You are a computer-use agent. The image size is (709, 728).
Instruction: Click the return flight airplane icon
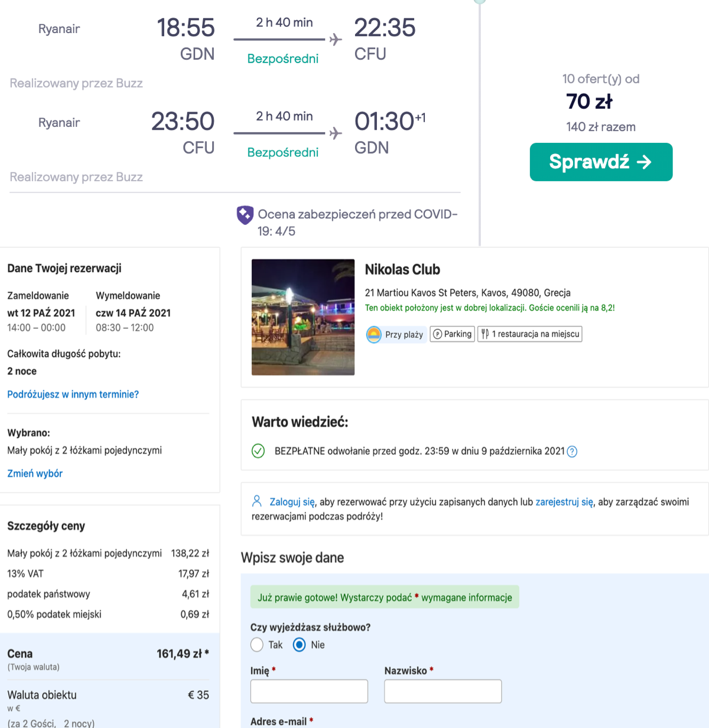[336, 133]
